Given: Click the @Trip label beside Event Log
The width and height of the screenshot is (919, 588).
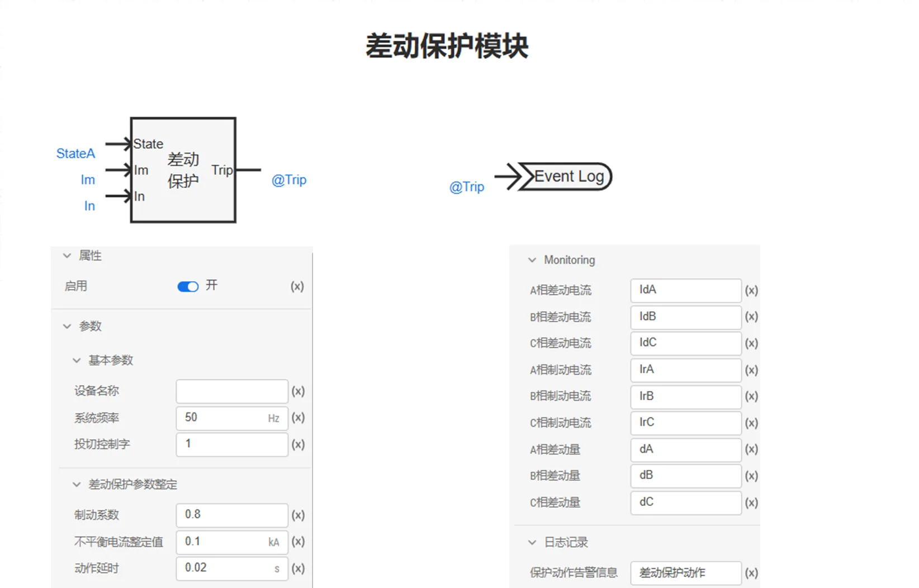Looking at the screenshot, I should point(467,187).
